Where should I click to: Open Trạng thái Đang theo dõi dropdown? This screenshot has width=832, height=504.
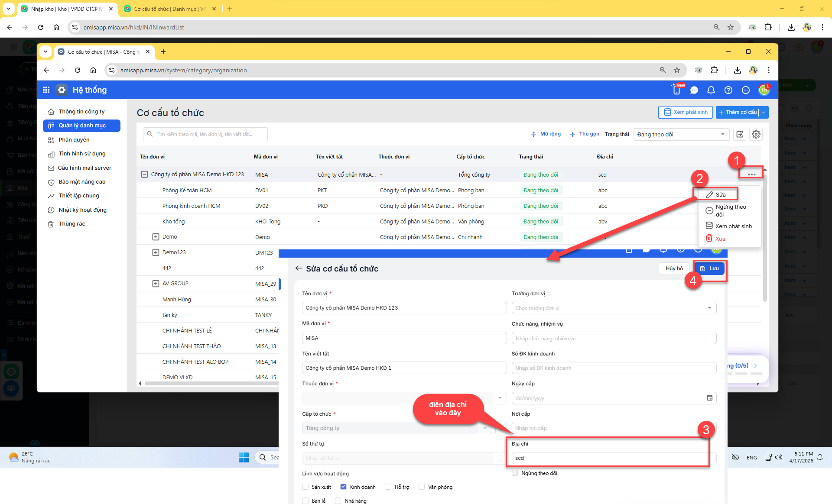[x=681, y=134]
